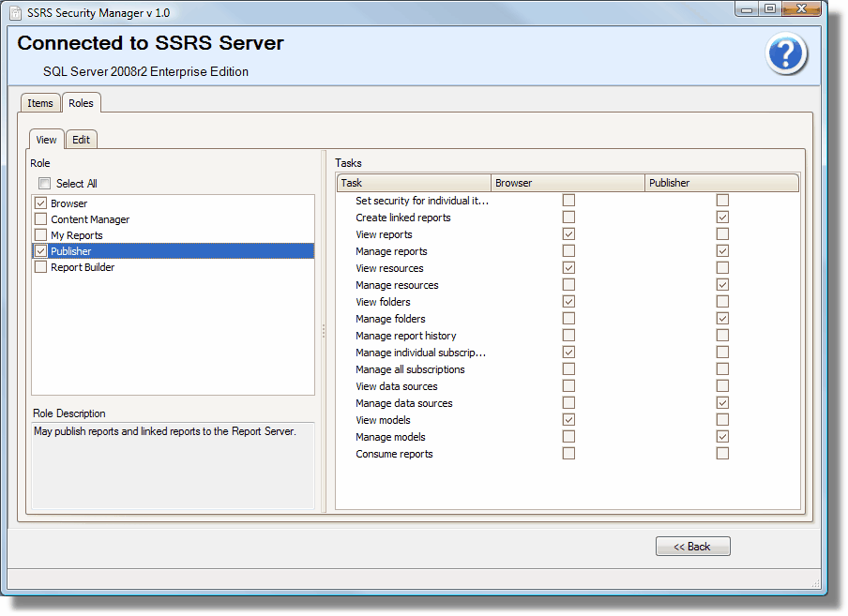
Task: Toggle Browser checkbox for View folders
Action: coord(568,302)
